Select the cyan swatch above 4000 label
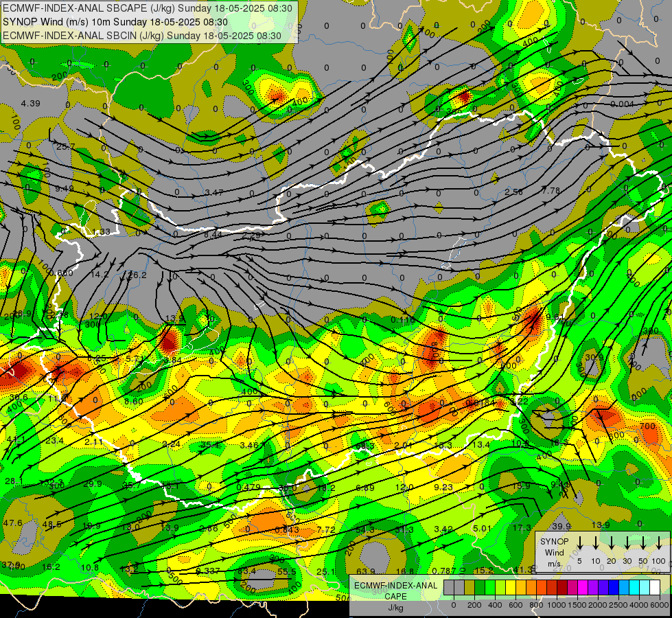This screenshot has width=672, height=618. coord(634,588)
